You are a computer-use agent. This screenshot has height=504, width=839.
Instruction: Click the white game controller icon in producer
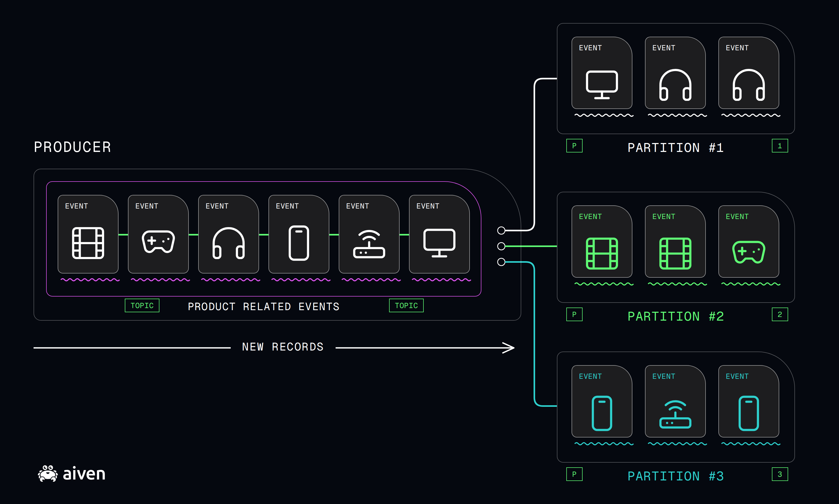click(x=158, y=242)
